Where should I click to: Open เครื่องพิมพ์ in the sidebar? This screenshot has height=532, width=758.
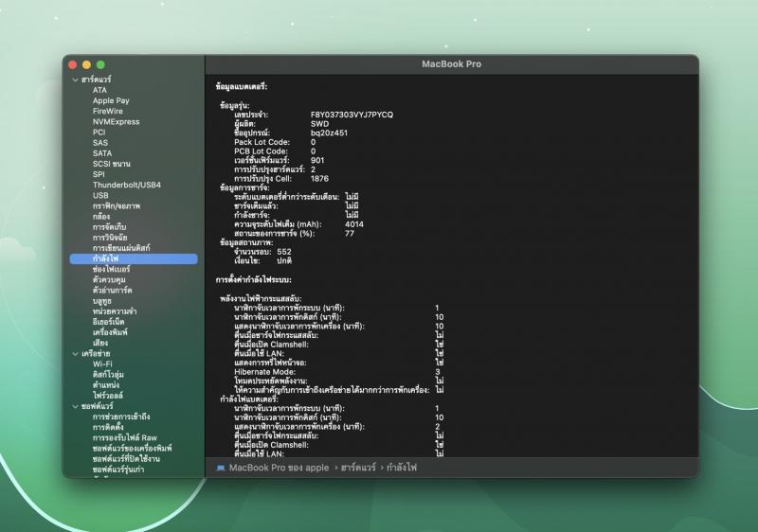point(110,332)
